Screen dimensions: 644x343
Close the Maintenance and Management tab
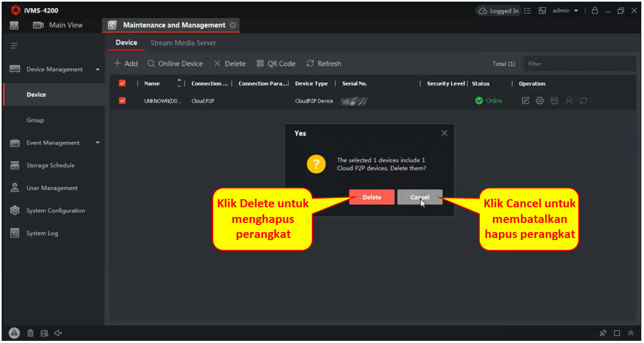233,25
